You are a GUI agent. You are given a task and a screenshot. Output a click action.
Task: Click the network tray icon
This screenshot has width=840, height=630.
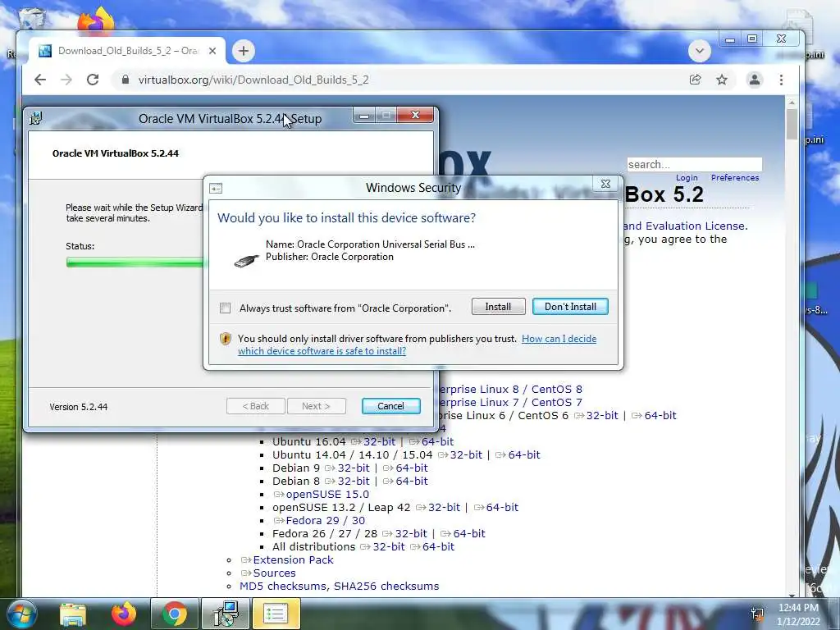coord(757,614)
